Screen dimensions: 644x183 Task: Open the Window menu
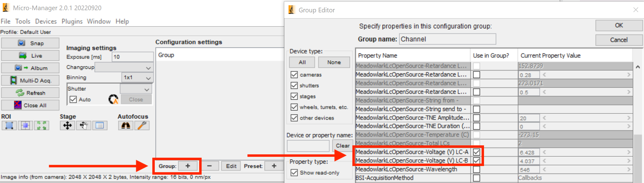click(99, 21)
